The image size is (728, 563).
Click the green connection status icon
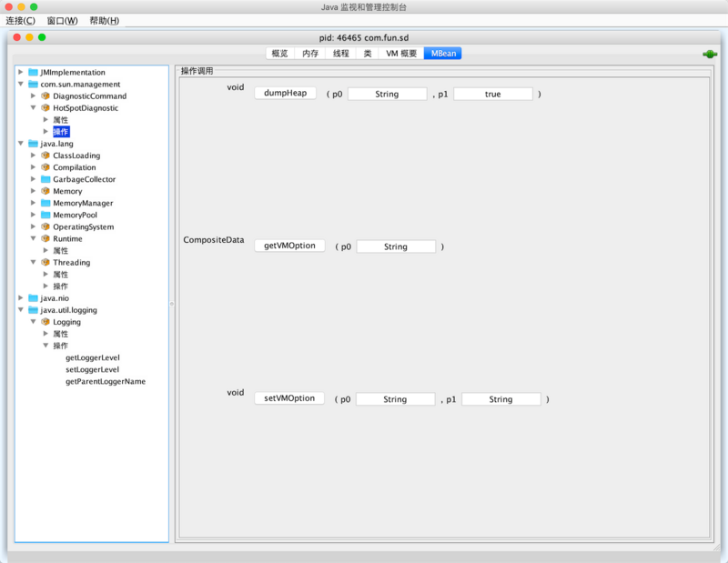coord(710,55)
